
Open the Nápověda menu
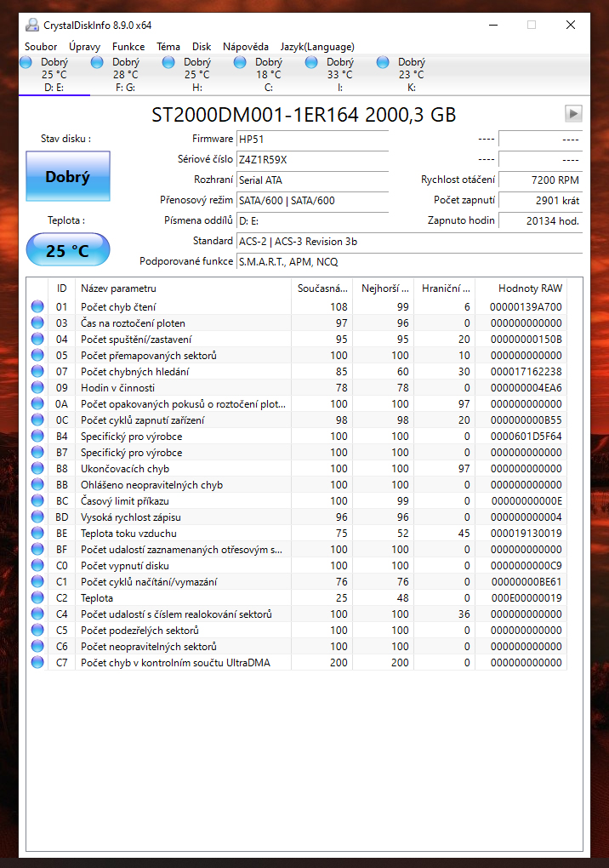click(x=246, y=47)
